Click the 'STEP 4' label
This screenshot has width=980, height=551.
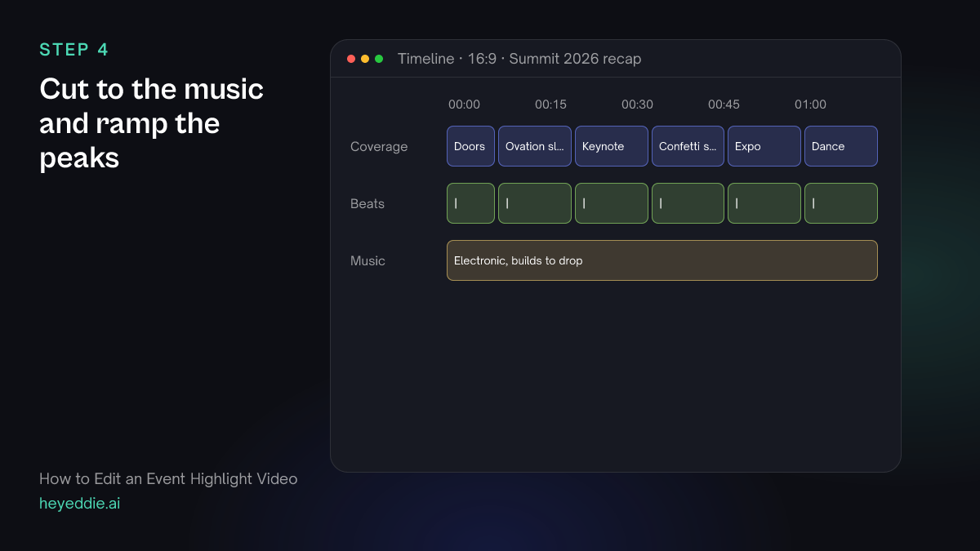[x=73, y=50]
